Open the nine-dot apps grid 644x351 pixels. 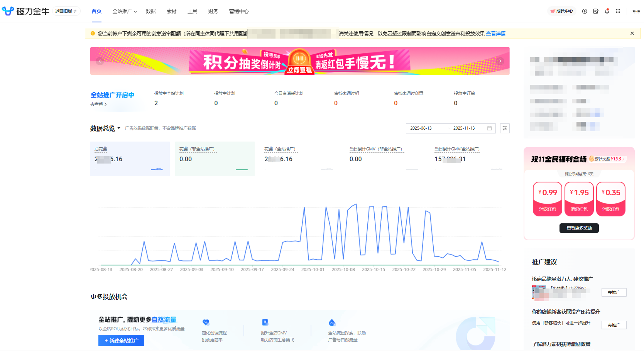pyautogui.click(x=618, y=11)
